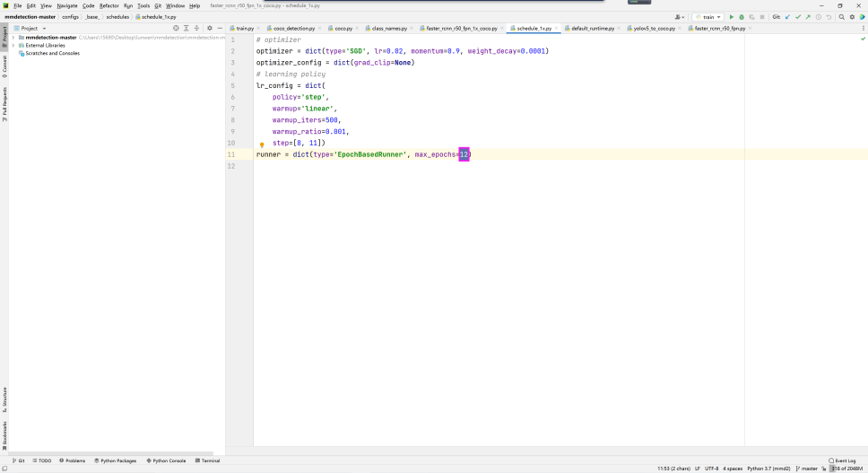Switch to default_runtime.py tab
The image size is (868, 473).
[x=593, y=28]
